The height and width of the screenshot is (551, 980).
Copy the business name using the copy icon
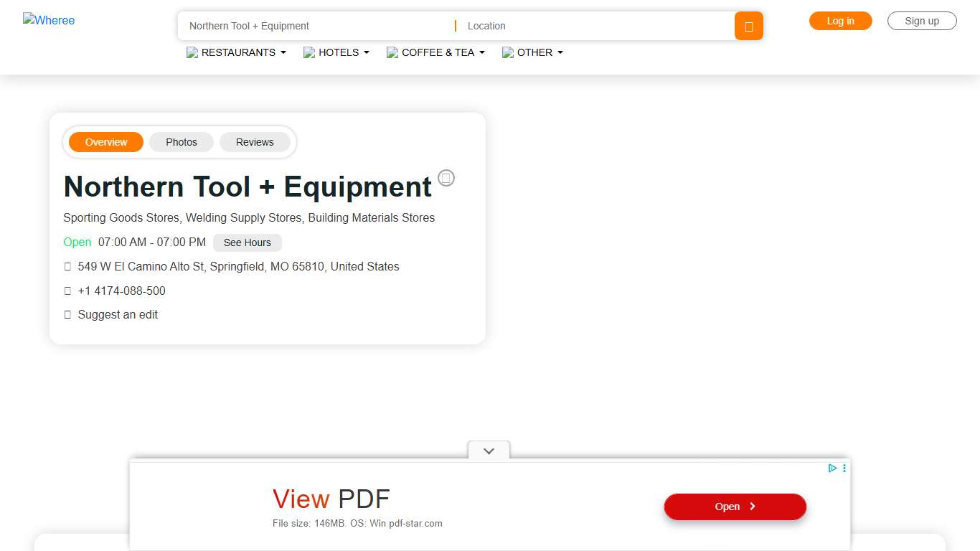(446, 178)
